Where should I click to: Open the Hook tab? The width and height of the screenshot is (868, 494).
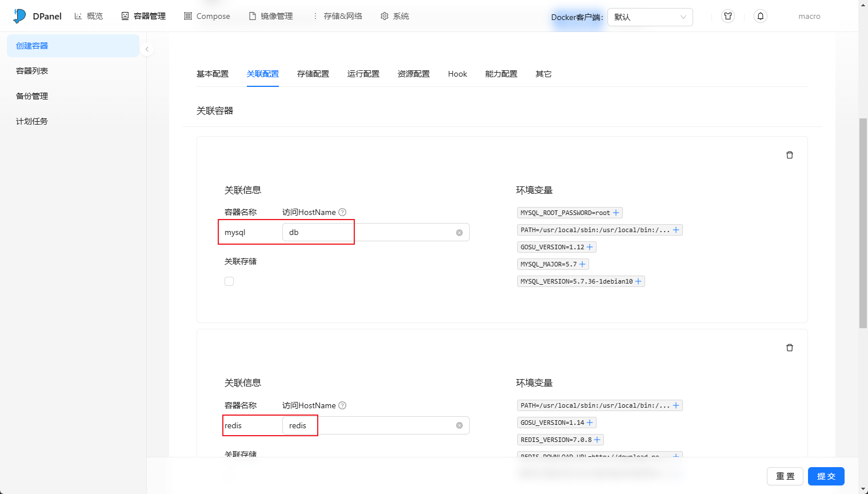click(457, 74)
